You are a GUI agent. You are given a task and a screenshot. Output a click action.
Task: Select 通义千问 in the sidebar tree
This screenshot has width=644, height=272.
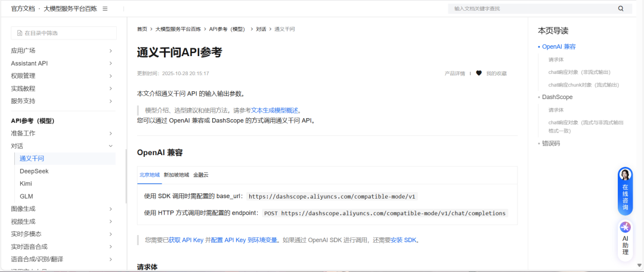click(65, 159)
